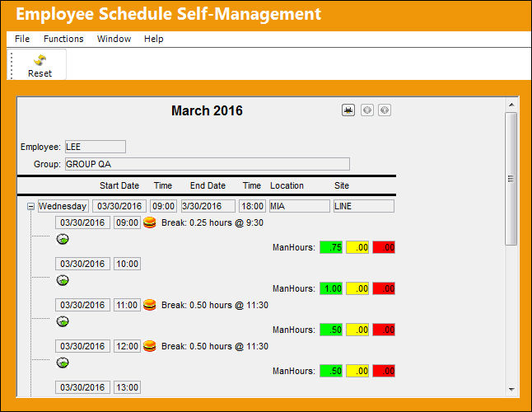This screenshot has width=532, height=412.
Task: Click the March 2016 heading
Action: [207, 110]
